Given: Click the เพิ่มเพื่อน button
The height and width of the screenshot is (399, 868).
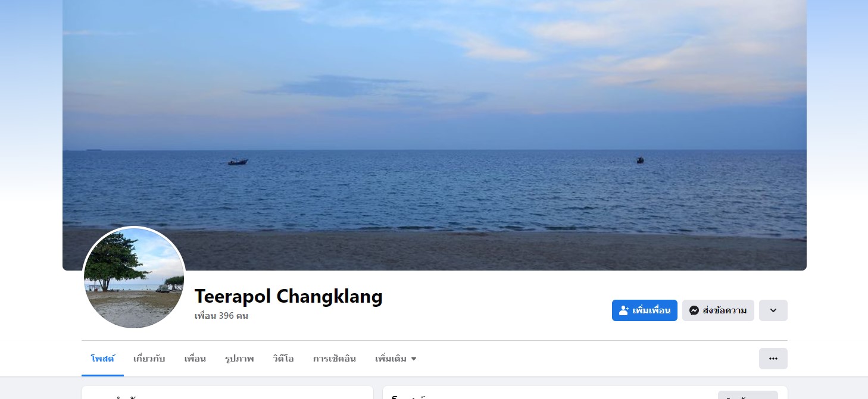Looking at the screenshot, I should 645,310.
